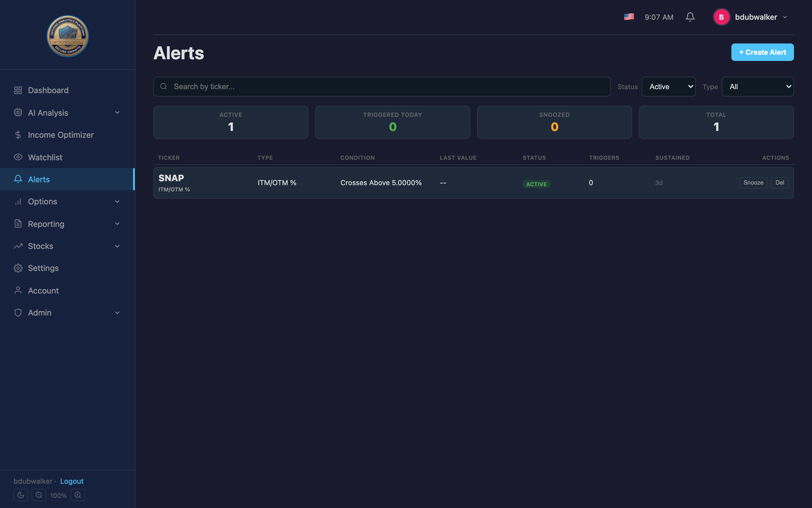The width and height of the screenshot is (812, 508).
Task: Click the ACTIVE status badge
Action: click(536, 184)
